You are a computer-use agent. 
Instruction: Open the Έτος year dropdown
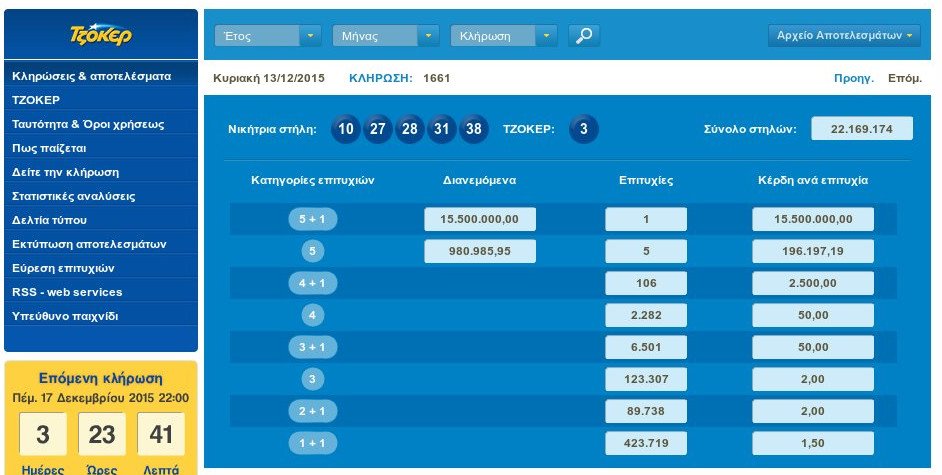(x=267, y=35)
